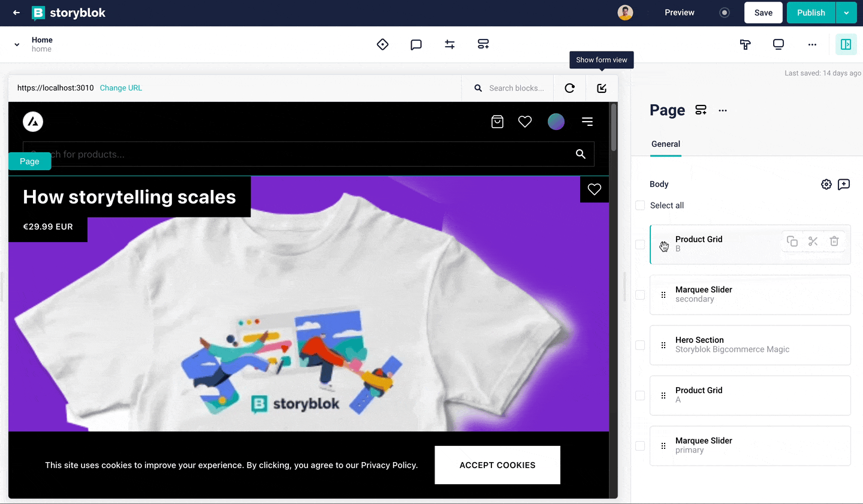This screenshot has height=504, width=863.
Task: Click the Storyblok logo
Action: [68, 13]
